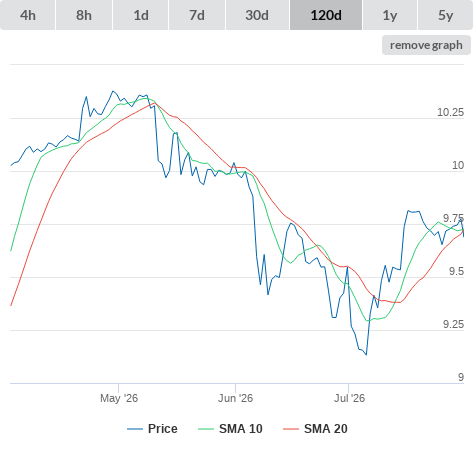Click the Jul '26 axis label

(x=349, y=398)
